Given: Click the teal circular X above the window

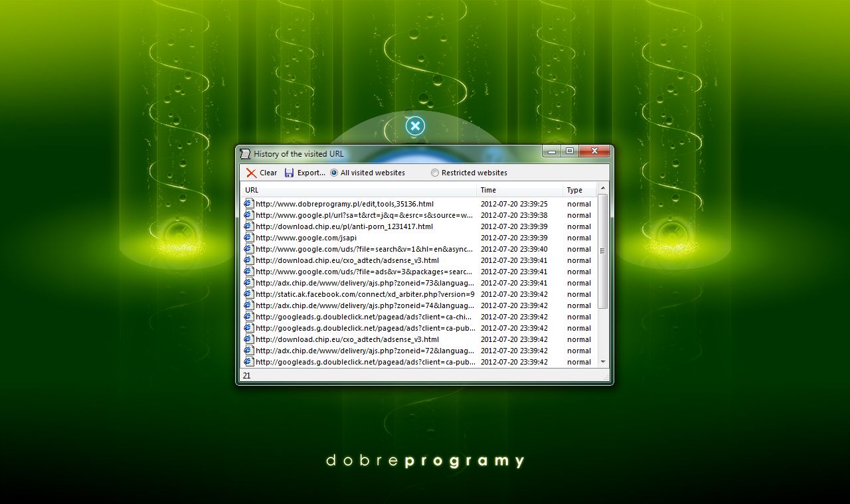Looking at the screenshot, I should 415,126.
